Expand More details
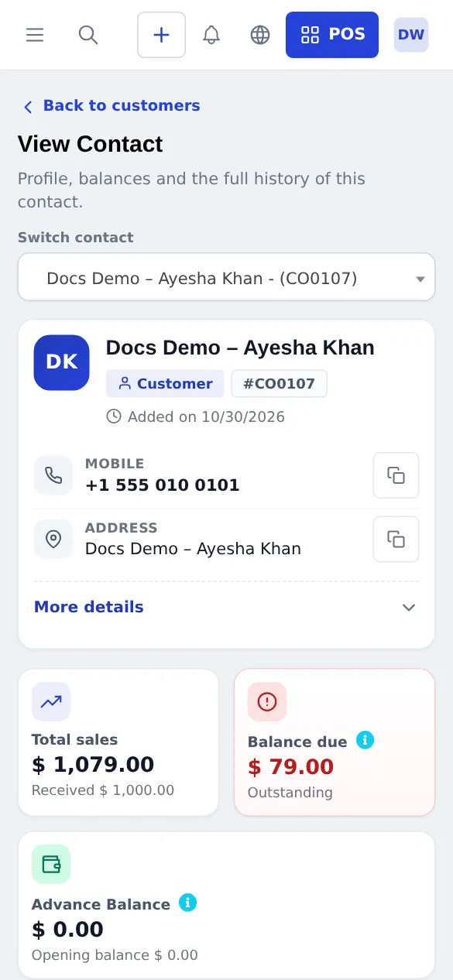The height and width of the screenshot is (980, 453). coord(226,607)
